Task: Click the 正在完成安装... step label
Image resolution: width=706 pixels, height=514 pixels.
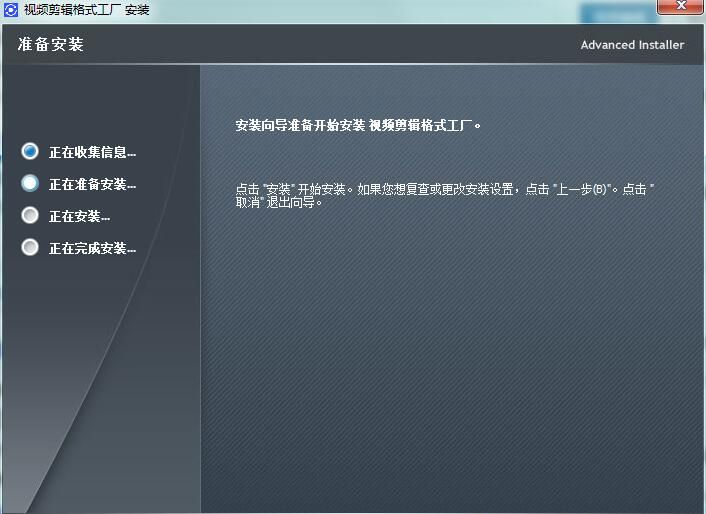Action: pyautogui.click(x=92, y=248)
